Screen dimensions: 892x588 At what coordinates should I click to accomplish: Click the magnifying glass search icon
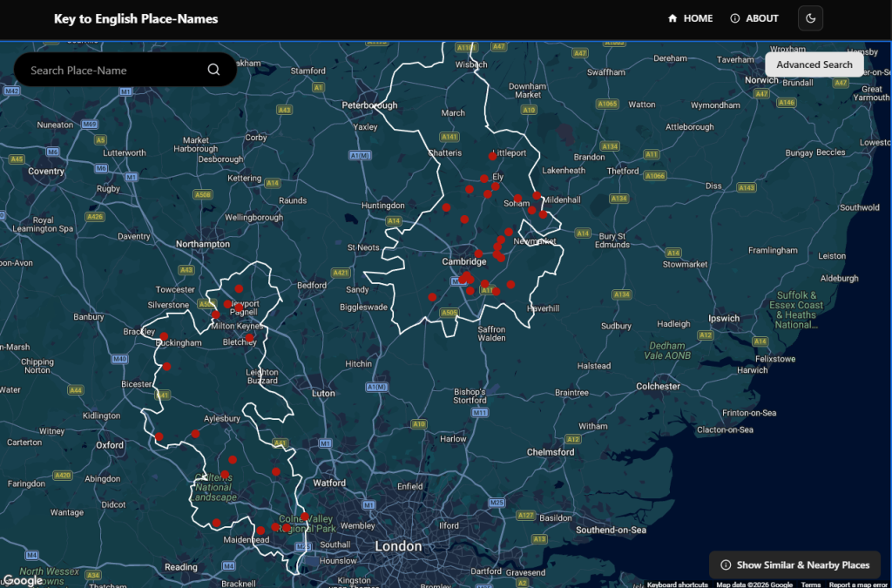point(213,70)
